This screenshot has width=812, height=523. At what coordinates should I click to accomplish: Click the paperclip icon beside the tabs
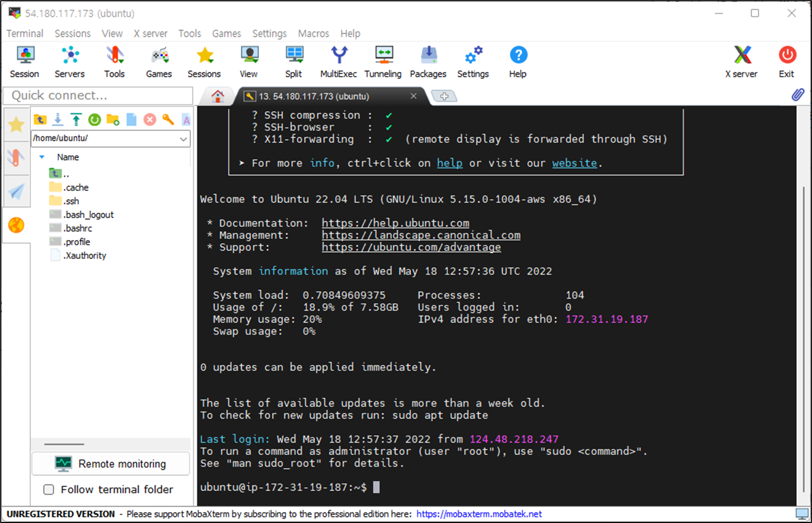[798, 95]
